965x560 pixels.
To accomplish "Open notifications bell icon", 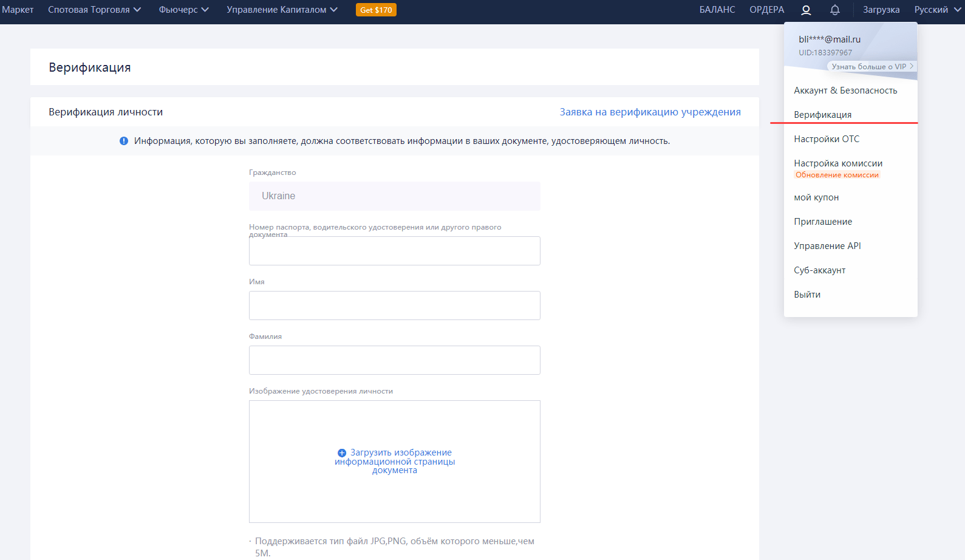I will point(835,10).
